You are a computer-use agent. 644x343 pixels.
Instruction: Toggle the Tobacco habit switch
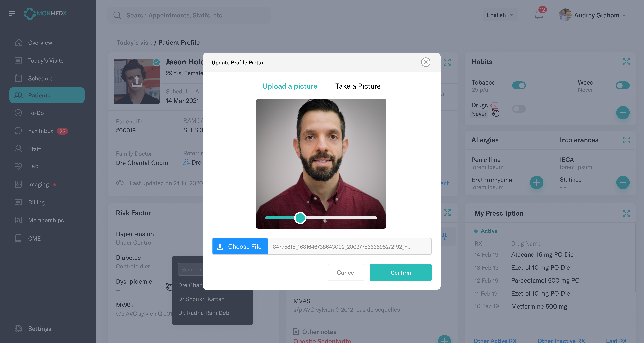(x=519, y=86)
